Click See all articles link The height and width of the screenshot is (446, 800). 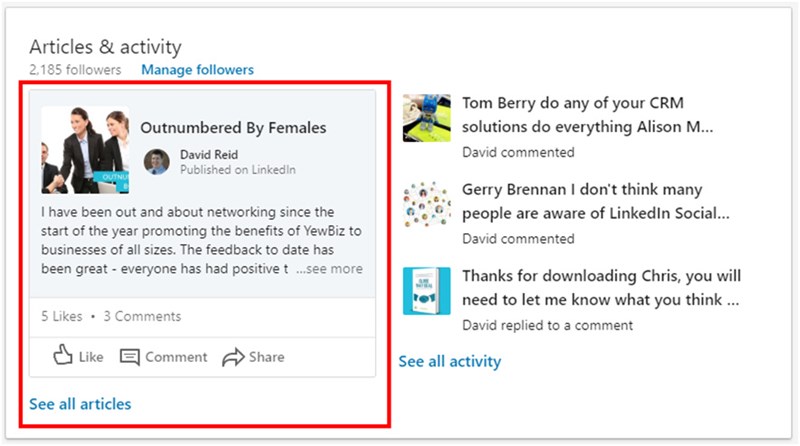(x=80, y=404)
